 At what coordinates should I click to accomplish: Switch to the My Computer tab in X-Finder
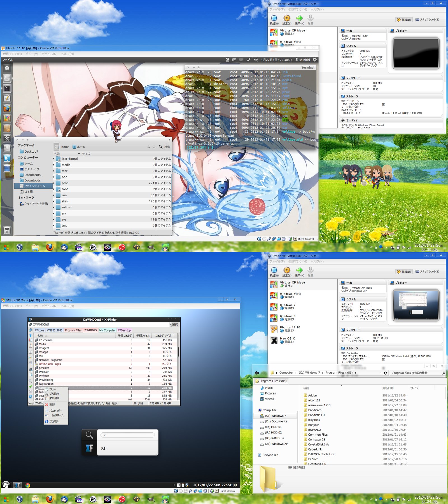[x=107, y=330]
